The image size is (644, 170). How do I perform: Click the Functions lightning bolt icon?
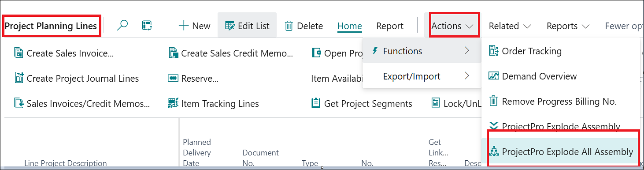375,51
